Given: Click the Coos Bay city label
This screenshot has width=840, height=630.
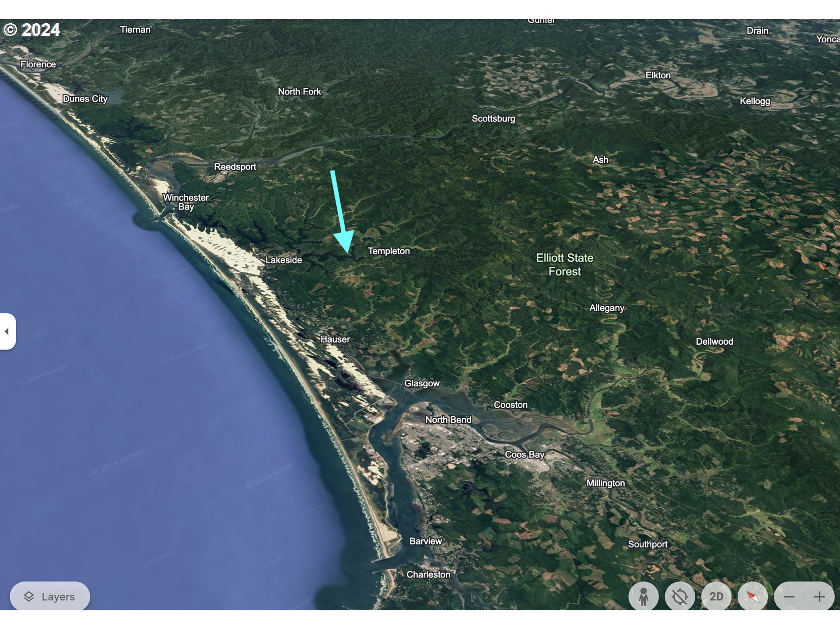Looking at the screenshot, I should 525,455.
